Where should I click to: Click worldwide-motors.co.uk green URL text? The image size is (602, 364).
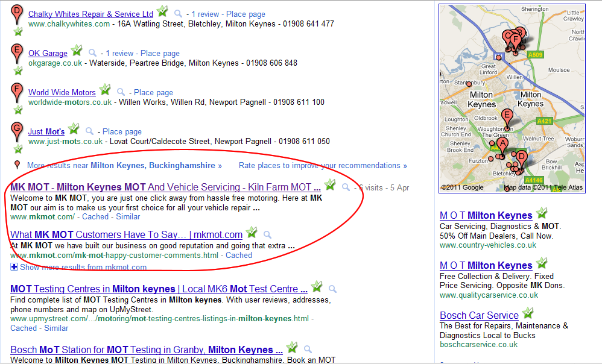70,102
